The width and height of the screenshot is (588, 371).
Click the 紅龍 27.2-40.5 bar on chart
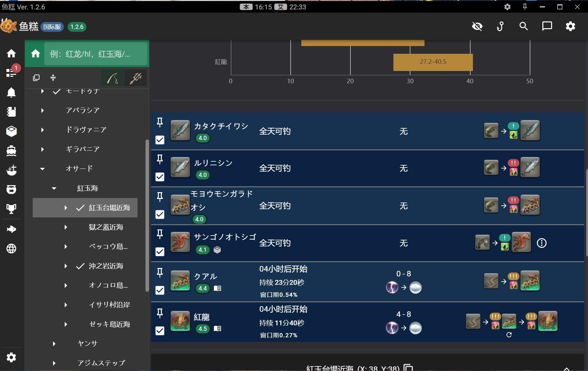433,62
